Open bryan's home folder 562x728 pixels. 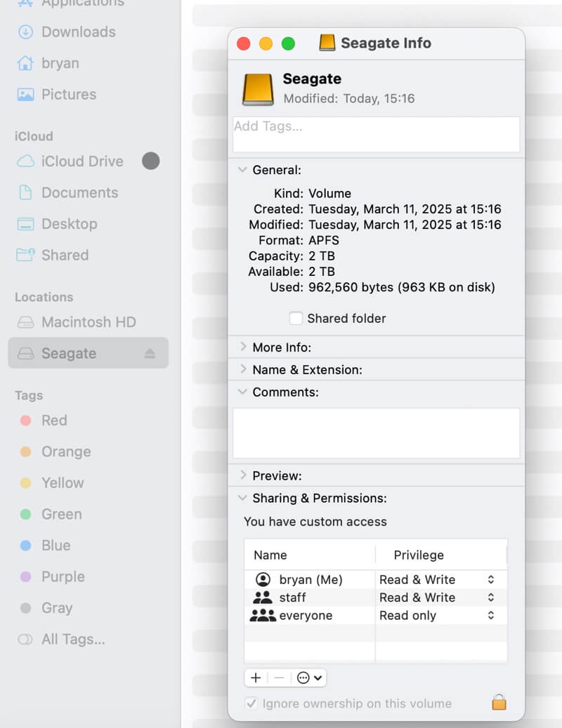coord(56,63)
